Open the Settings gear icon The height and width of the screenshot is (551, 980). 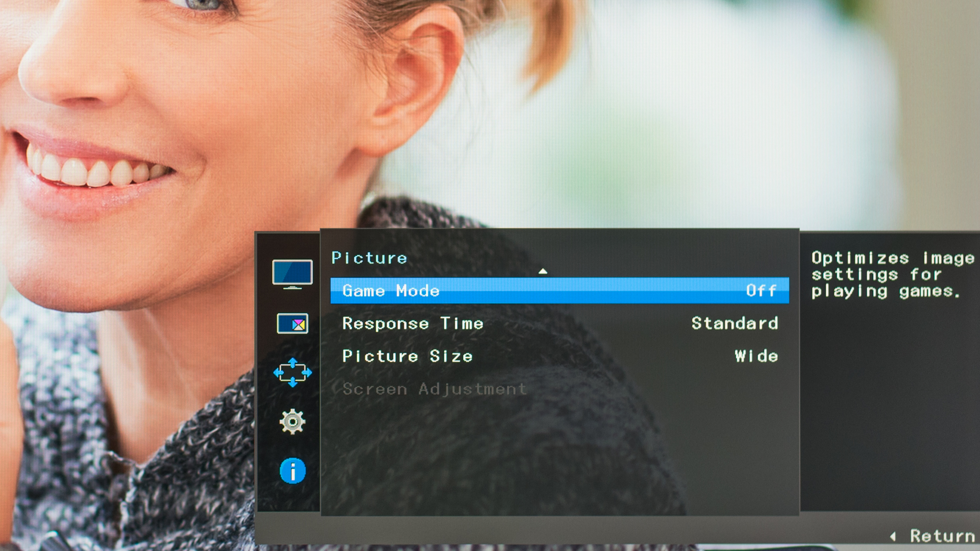[x=292, y=421]
